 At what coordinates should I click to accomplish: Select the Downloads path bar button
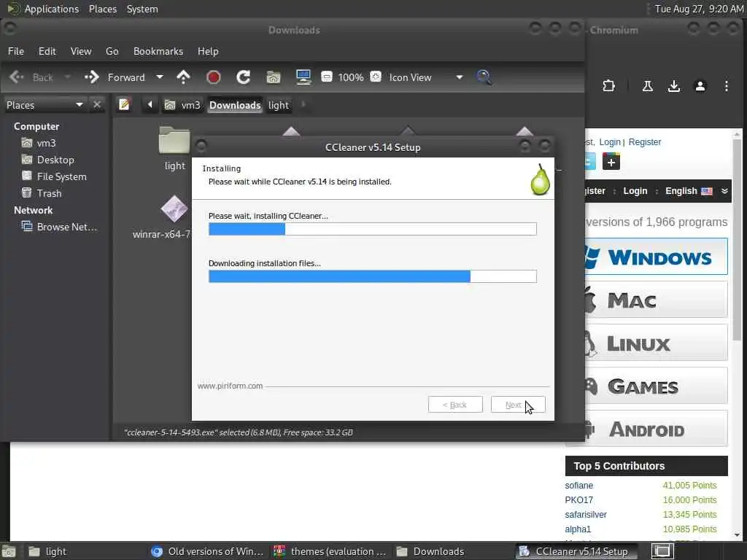tap(235, 105)
